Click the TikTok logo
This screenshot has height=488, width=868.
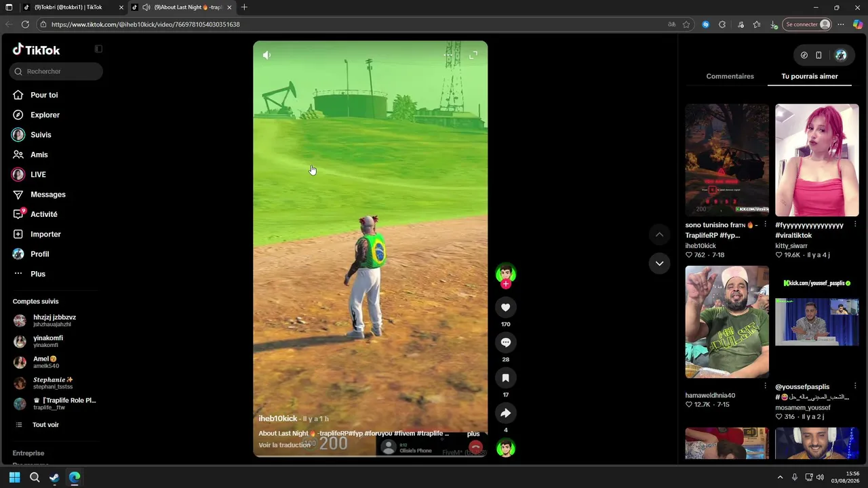[37, 49]
